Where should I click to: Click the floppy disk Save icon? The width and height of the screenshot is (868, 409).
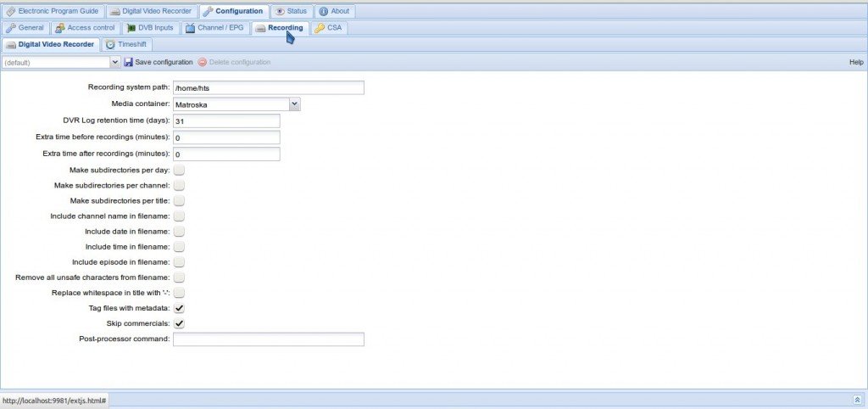pos(129,62)
